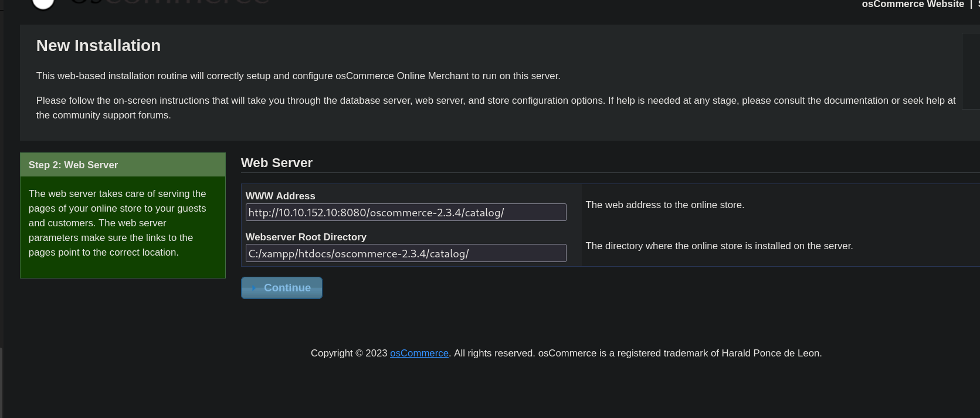The image size is (980, 418).
Task: Click the web-based installation routine intro sentence
Action: (298, 76)
